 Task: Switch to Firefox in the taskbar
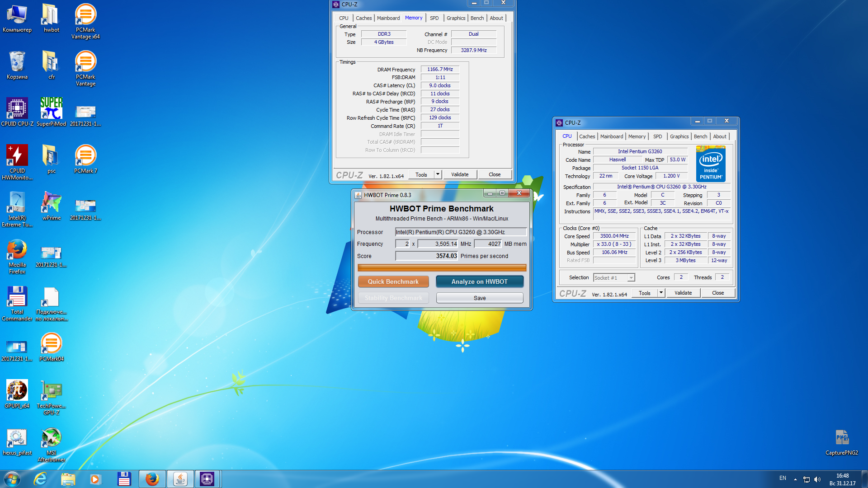152,479
